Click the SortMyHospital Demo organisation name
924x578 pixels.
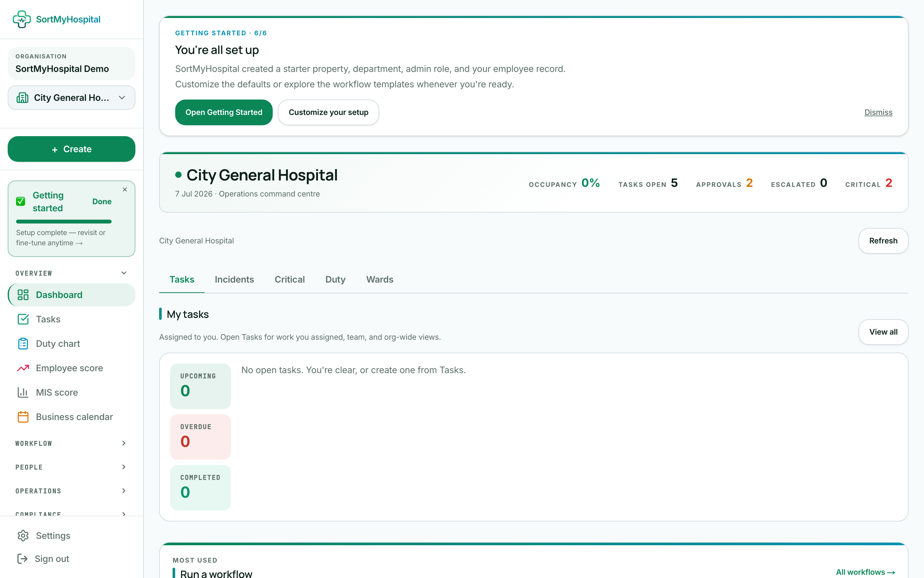[x=62, y=69]
